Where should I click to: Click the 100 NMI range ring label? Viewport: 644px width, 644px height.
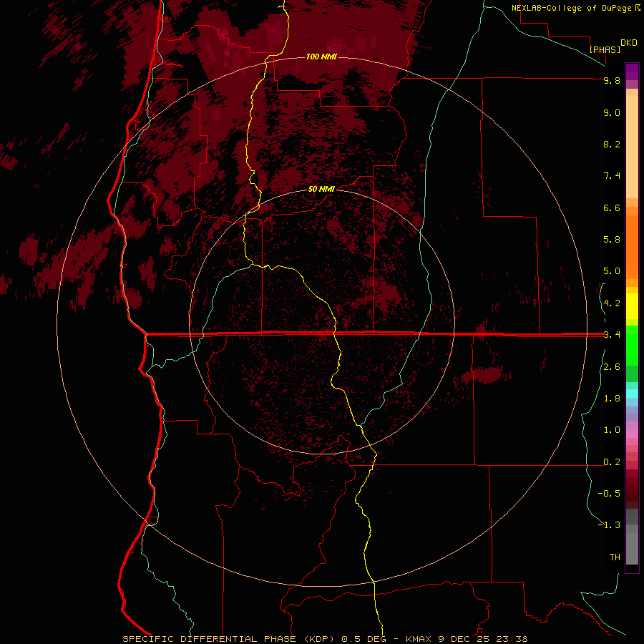click(321, 57)
